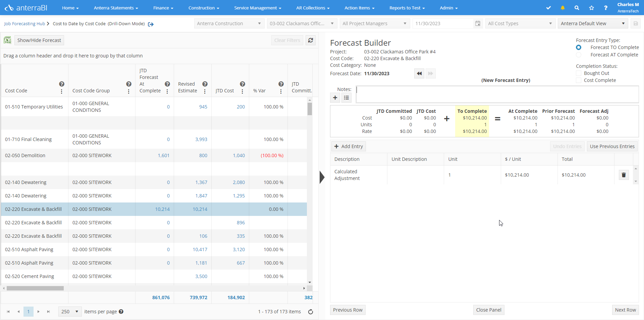Click the checkmark icon in top bar
This screenshot has width=644, height=320.
pos(548,8)
